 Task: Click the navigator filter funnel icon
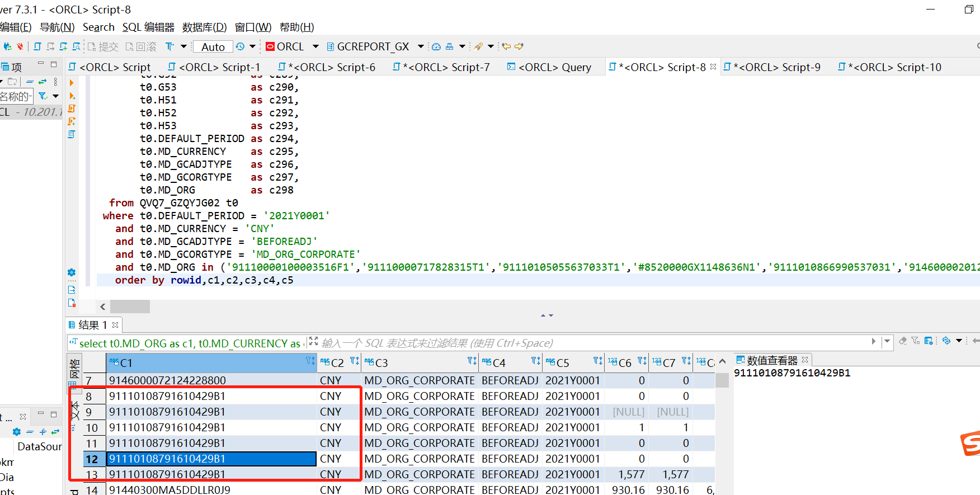(x=43, y=96)
